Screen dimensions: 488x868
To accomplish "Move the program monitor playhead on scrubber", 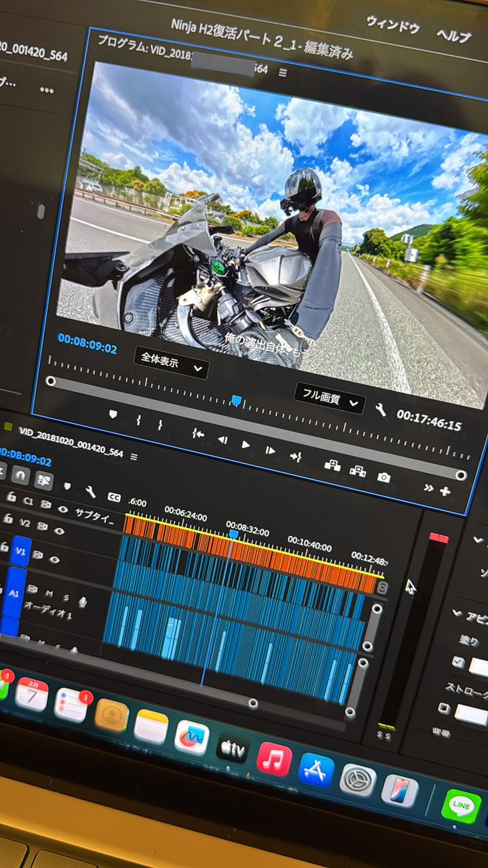I will coord(235,399).
